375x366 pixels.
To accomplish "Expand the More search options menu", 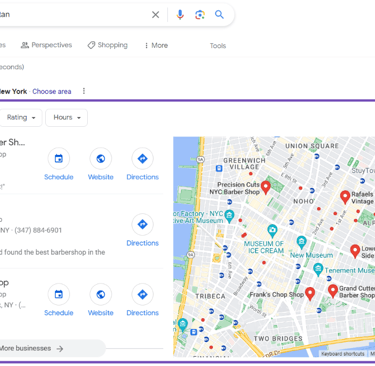I will click(156, 45).
